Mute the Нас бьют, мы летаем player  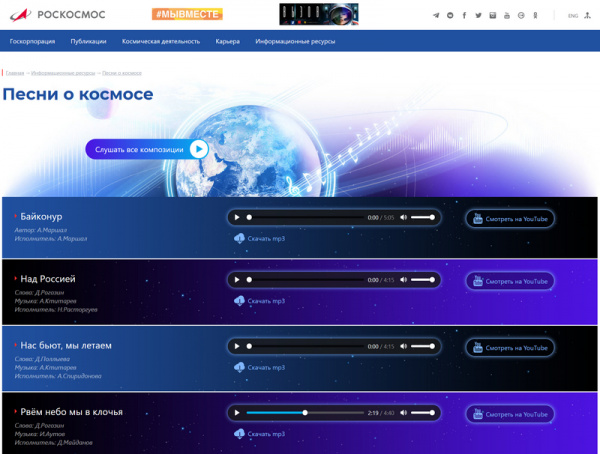click(404, 346)
